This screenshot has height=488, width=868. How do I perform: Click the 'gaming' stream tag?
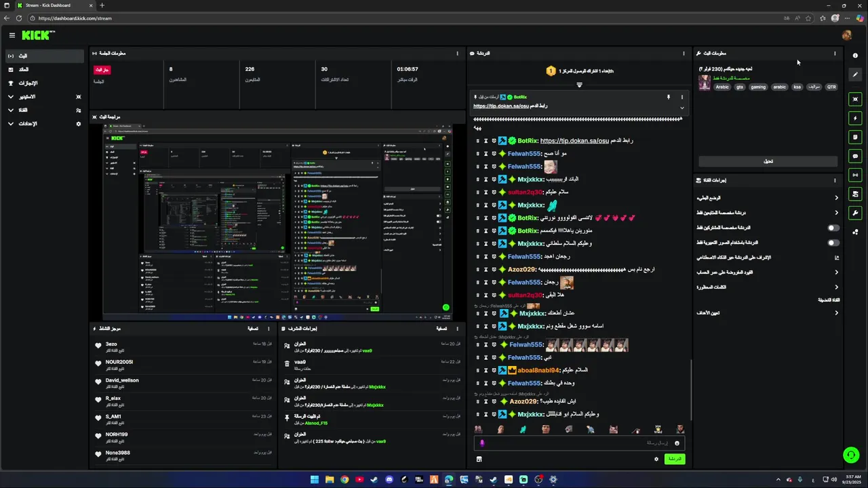click(x=758, y=87)
